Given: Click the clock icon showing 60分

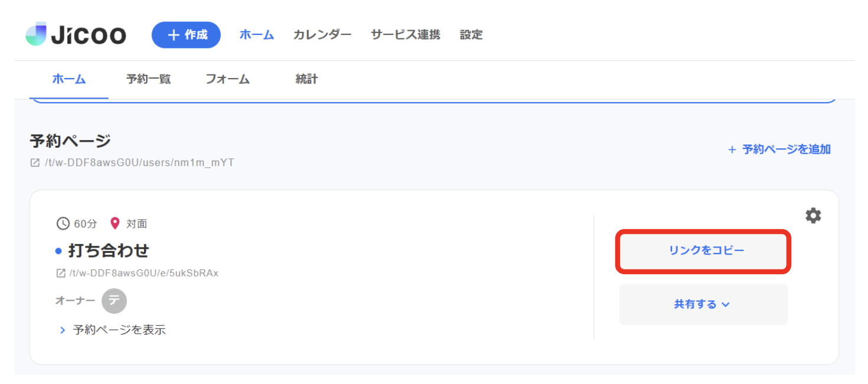Looking at the screenshot, I should [x=63, y=223].
